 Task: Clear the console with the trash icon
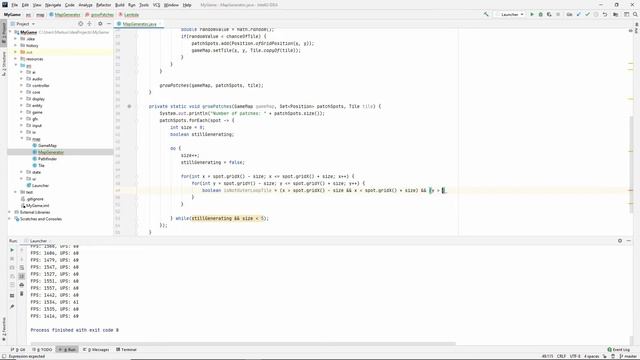[x=22, y=293]
